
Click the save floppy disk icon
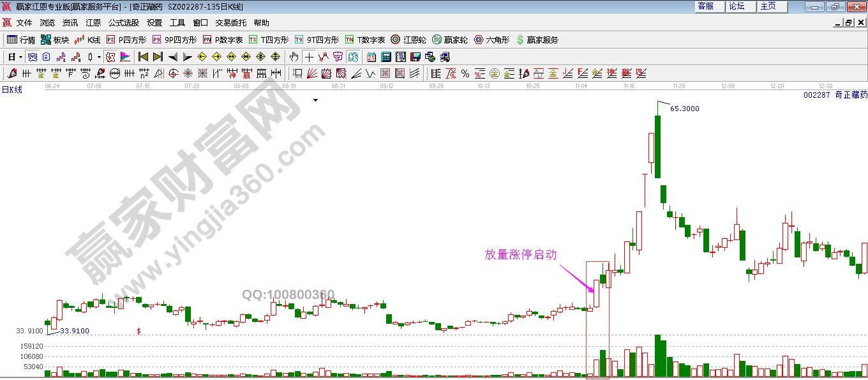click(x=415, y=57)
